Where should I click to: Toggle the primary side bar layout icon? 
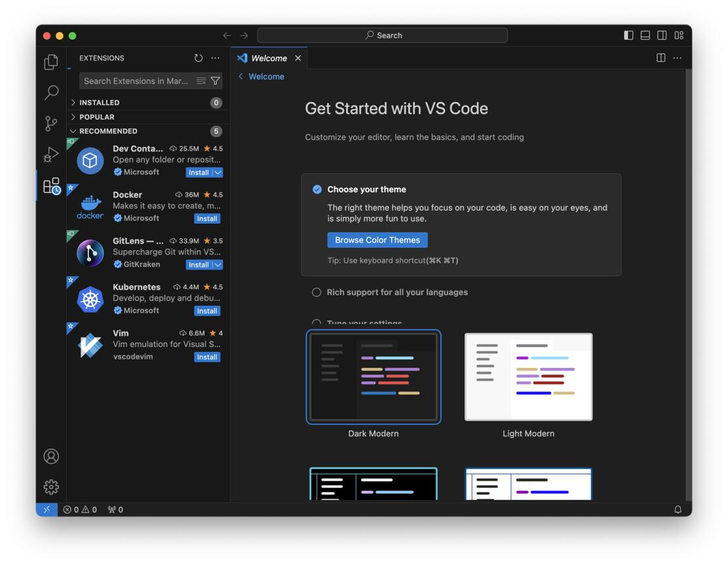(x=628, y=35)
